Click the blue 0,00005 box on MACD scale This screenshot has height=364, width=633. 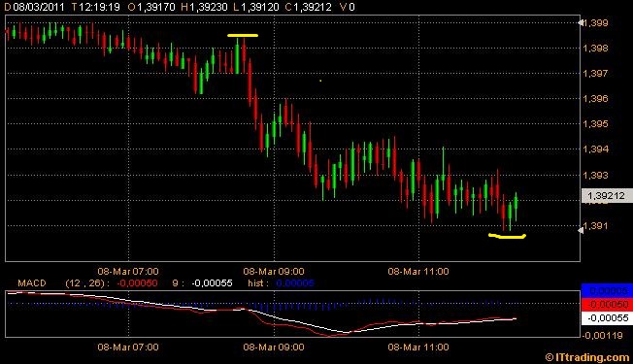pos(607,290)
